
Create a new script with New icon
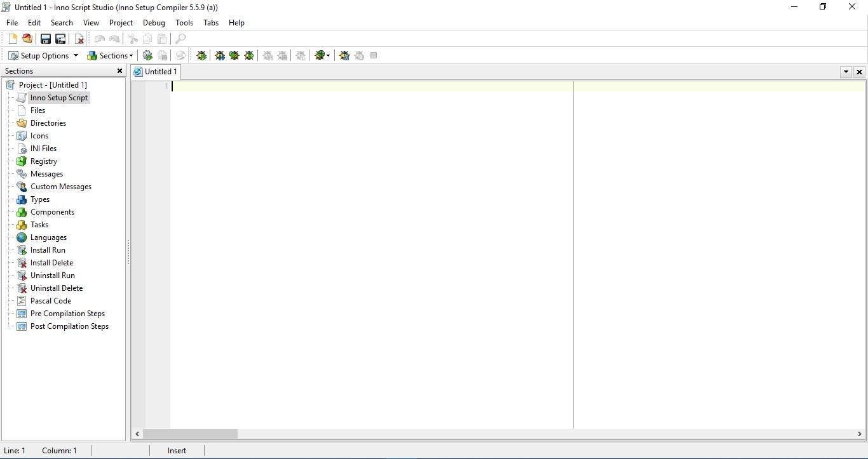13,39
